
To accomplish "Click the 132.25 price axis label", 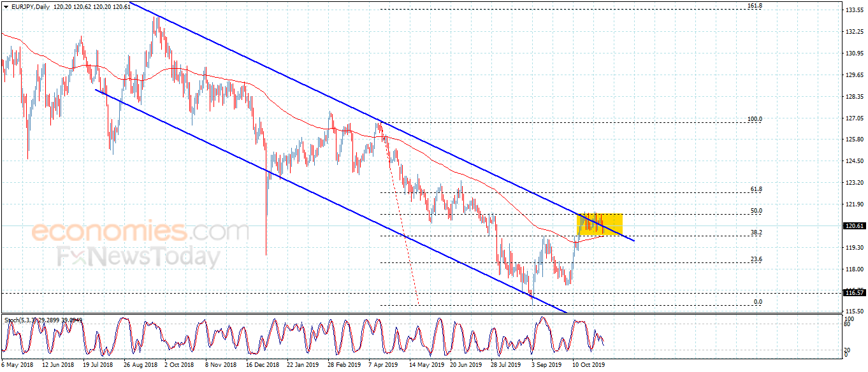I will pos(854,32).
